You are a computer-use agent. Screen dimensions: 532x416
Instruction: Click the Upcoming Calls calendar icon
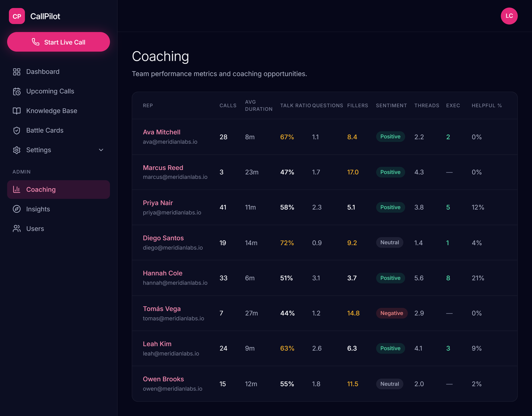(x=17, y=91)
